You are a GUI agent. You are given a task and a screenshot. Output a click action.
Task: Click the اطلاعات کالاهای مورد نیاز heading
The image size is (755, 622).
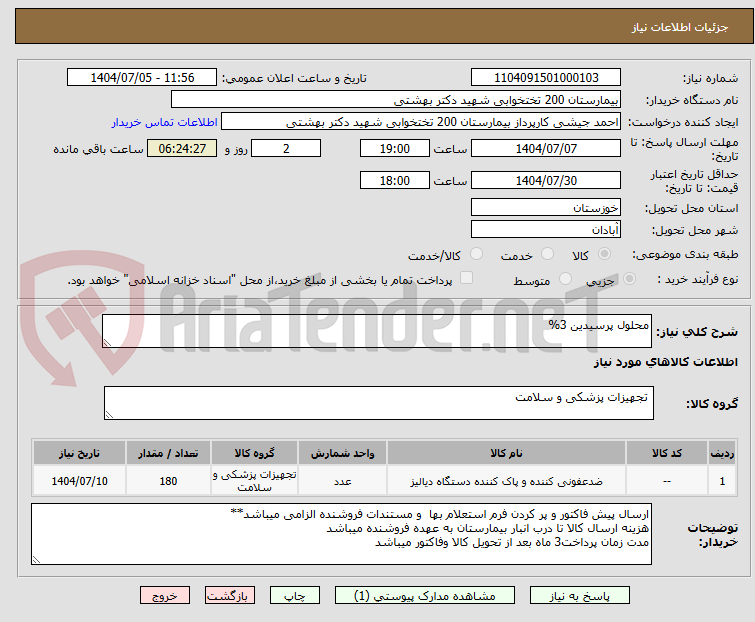click(x=665, y=362)
